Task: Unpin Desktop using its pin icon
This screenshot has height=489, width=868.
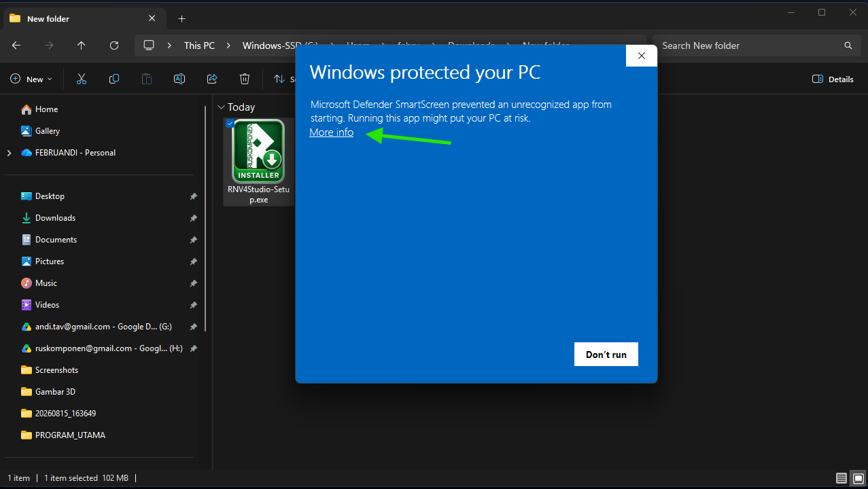Action: click(x=193, y=196)
